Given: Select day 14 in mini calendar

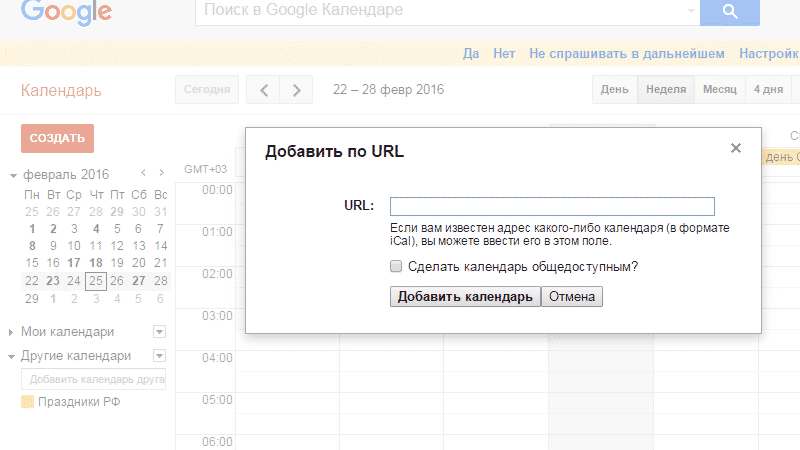Looking at the screenshot, I should [161, 246].
